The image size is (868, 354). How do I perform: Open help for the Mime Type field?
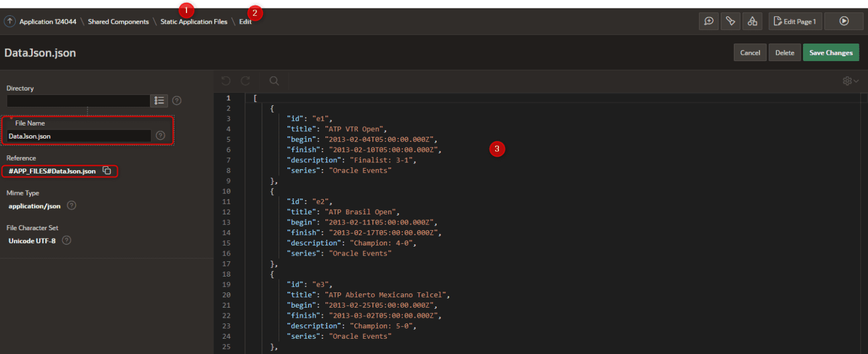pos(71,206)
